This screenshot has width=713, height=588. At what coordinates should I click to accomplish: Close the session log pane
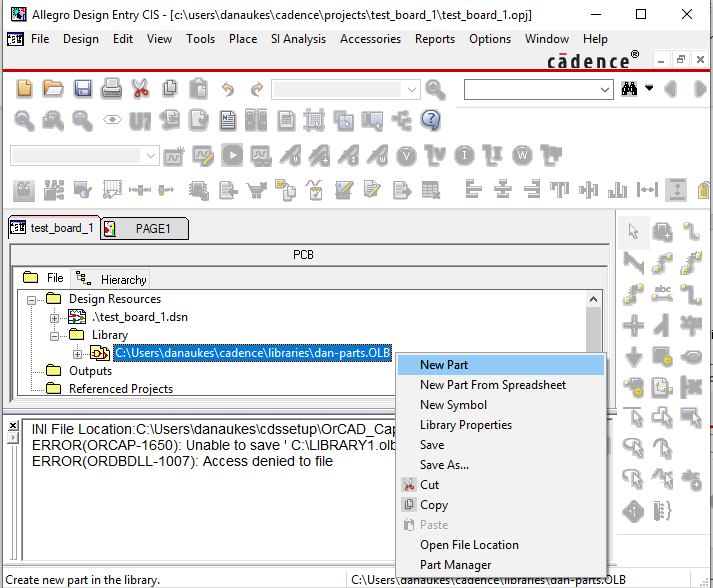13,426
